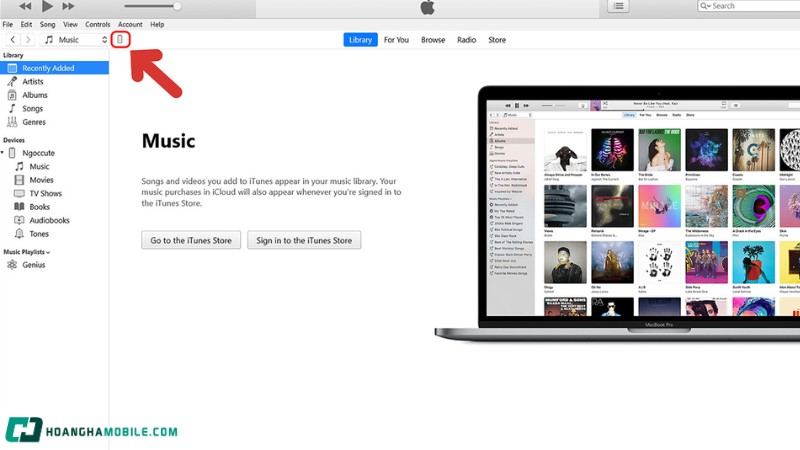
Task: Open the Account menu
Action: (130, 24)
